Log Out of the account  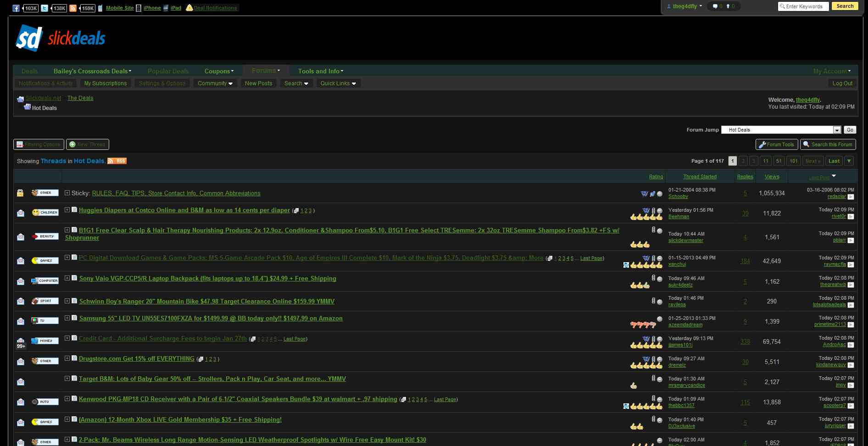842,83
